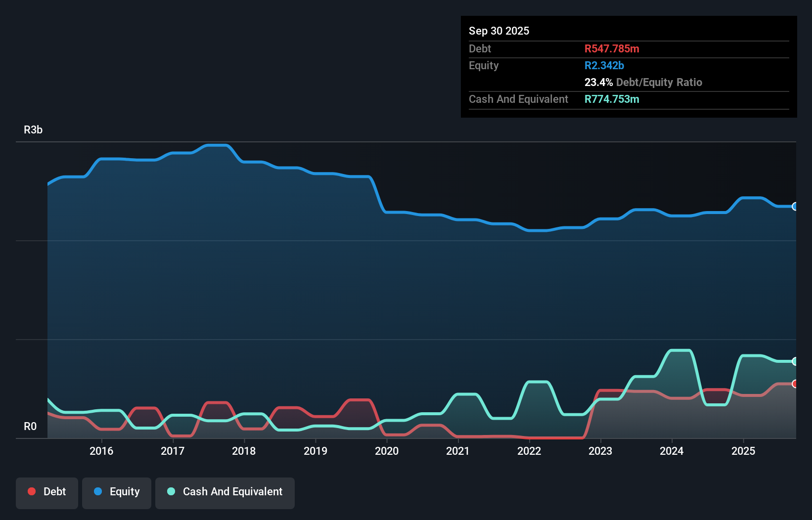Select the blue equity endpoint marker on chart
The width and height of the screenshot is (812, 520).
[x=794, y=207]
